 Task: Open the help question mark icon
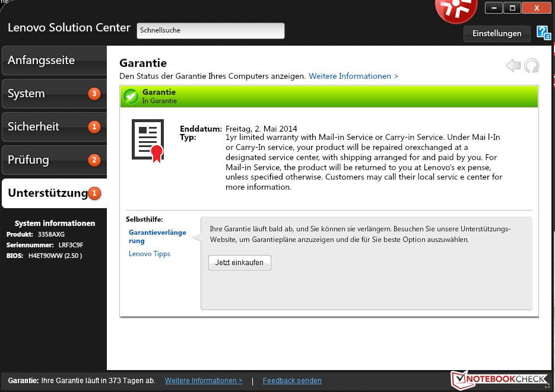pyautogui.click(x=543, y=33)
